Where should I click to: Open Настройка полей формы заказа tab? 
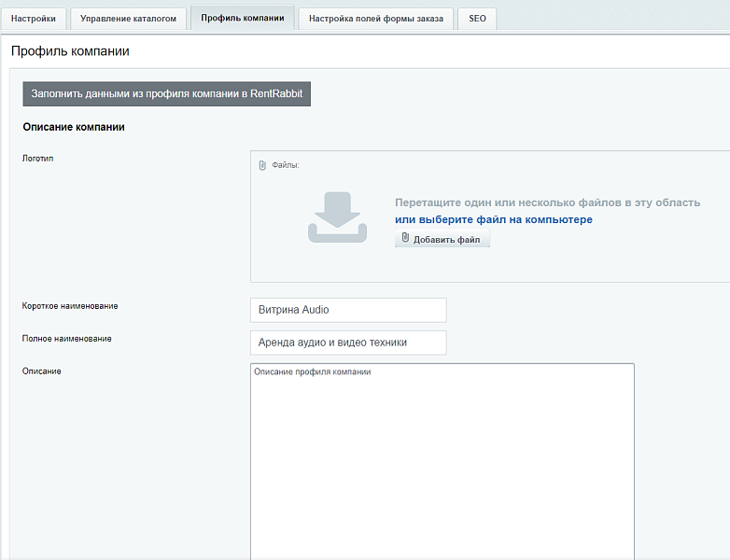(375, 19)
